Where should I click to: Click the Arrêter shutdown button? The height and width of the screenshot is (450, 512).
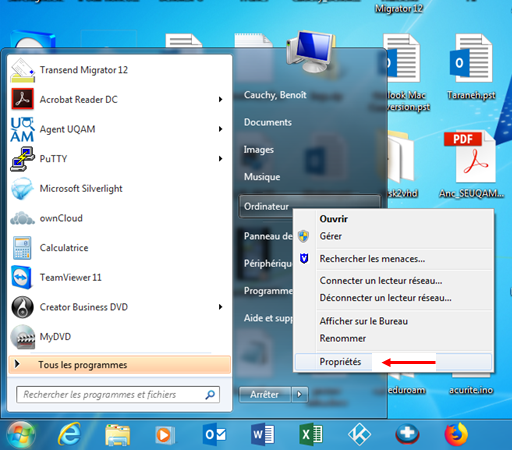[265, 395]
